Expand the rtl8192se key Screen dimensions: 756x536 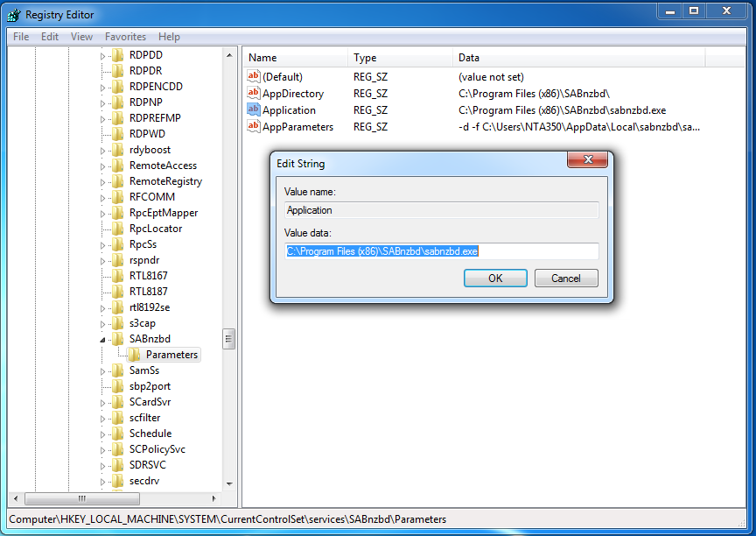coord(102,308)
